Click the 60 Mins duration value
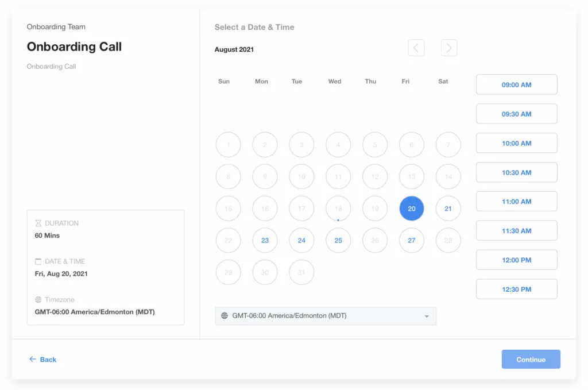 (x=47, y=235)
